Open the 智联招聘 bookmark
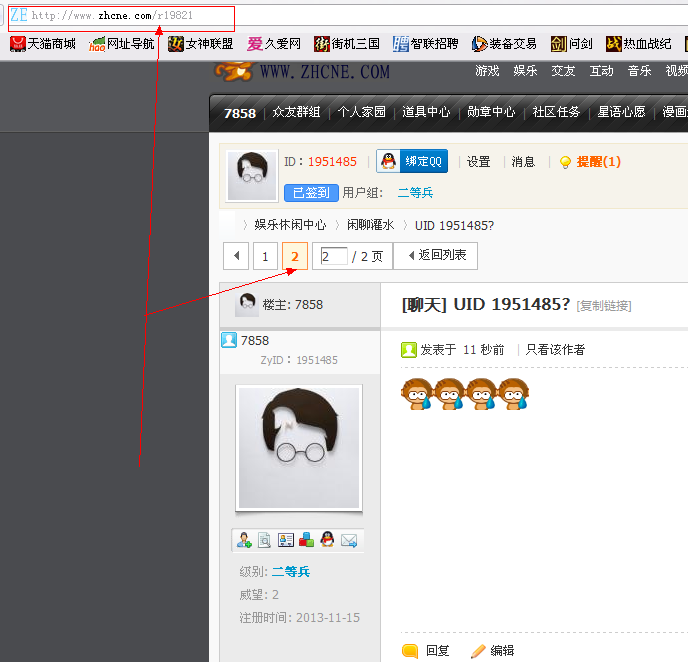The image size is (688, 662). (425, 44)
